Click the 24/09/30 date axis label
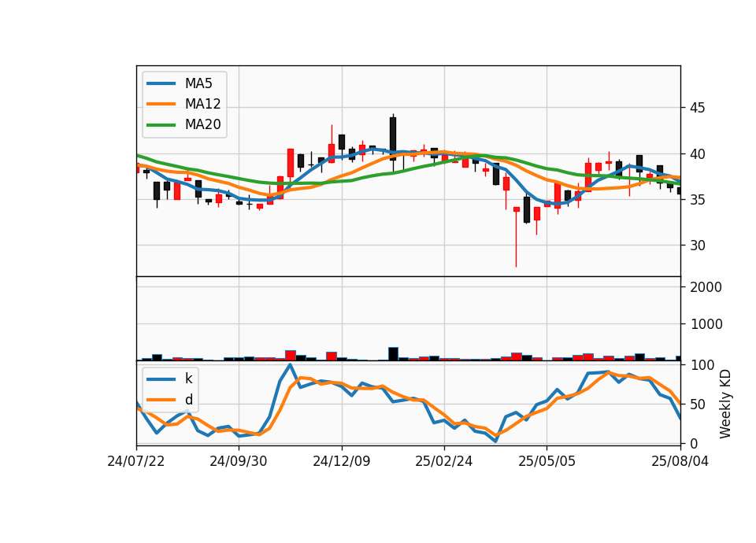This screenshot has height=543, width=756. tap(238, 461)
